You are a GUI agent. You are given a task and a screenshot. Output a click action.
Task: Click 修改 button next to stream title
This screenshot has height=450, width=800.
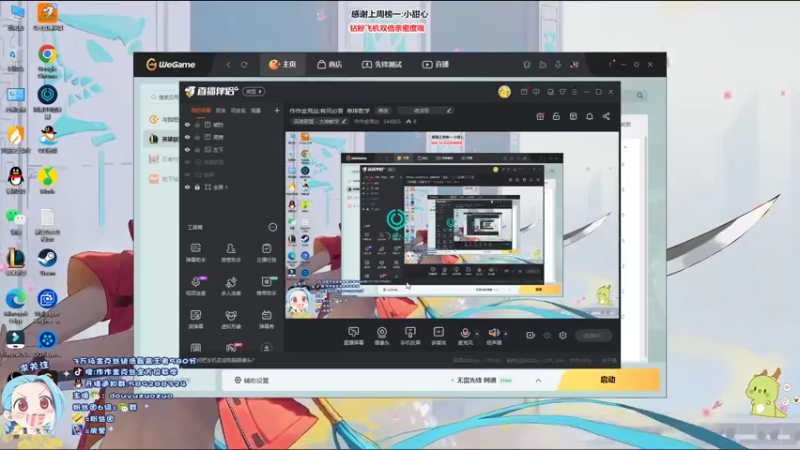coord(383,111)
